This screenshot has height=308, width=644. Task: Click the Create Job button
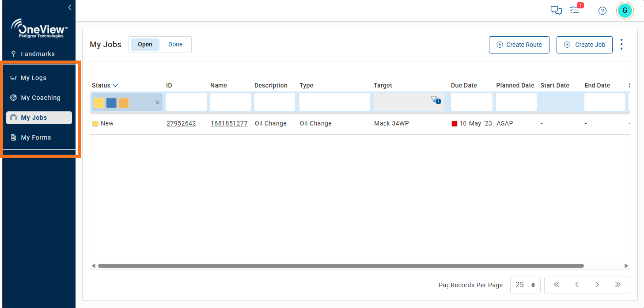click(x=584, y=45)
